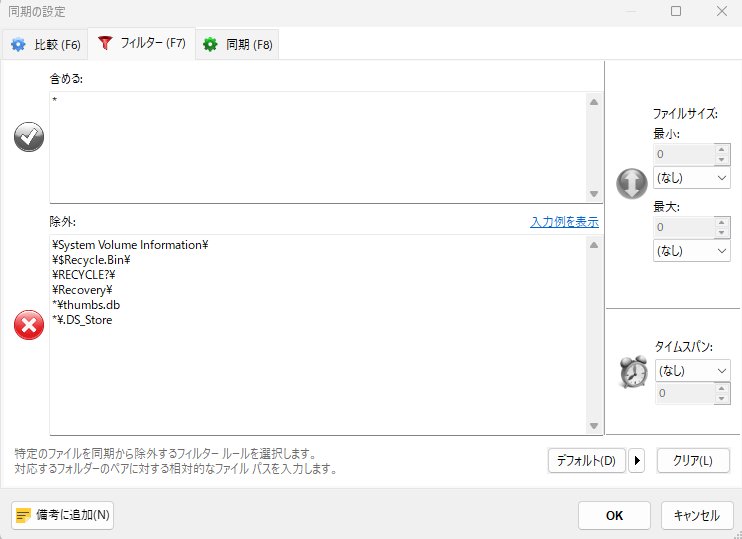The width and height of the screenshot is (742, 539).
Task: Decrease the タイムスパン value
Action: (722, 398)
